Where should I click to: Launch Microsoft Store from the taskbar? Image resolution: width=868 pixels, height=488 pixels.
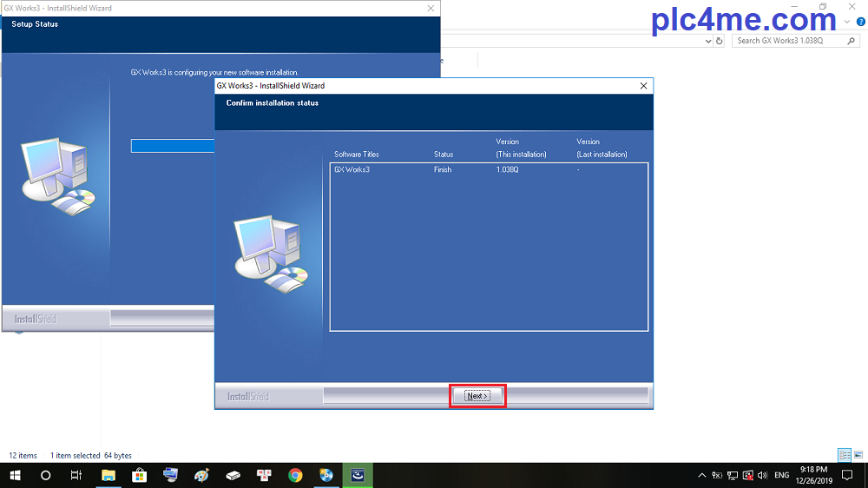[139, 475]
